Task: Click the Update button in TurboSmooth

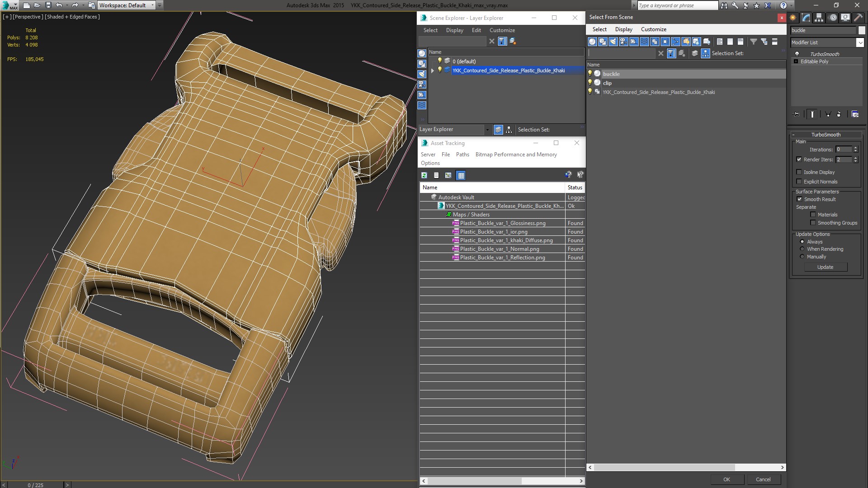Action: pos(825,267)
